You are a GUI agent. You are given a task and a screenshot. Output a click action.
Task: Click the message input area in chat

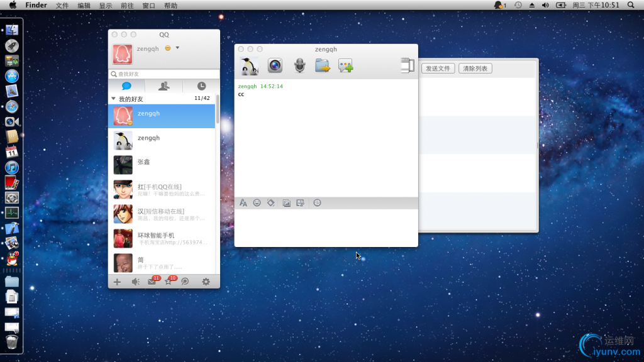(x=326, y=228)
